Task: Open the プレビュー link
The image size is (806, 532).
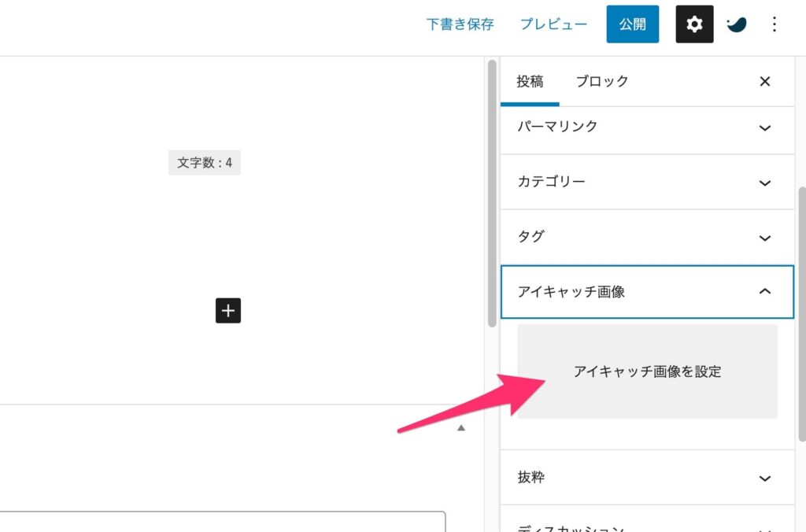Action: tap(553, 24)
